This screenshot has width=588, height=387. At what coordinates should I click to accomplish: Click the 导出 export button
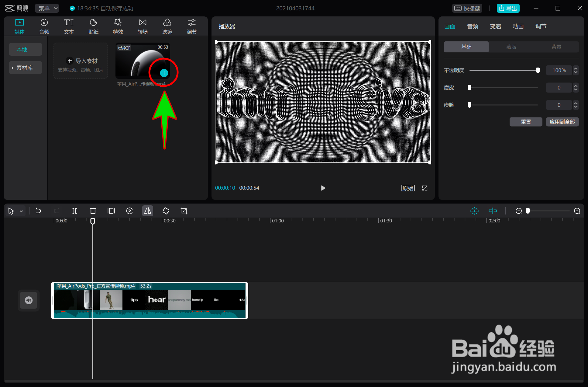point(508,8)
